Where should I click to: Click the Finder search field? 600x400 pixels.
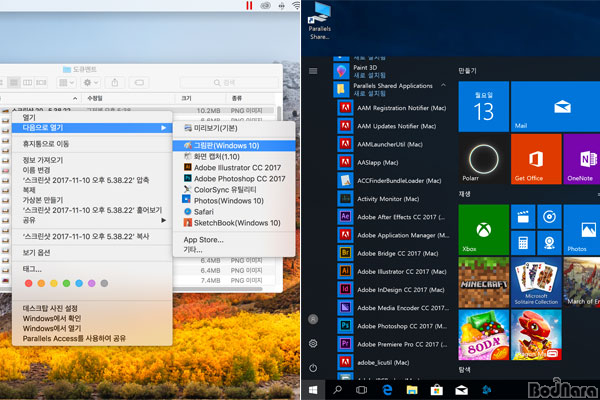[x=228, y=83]
